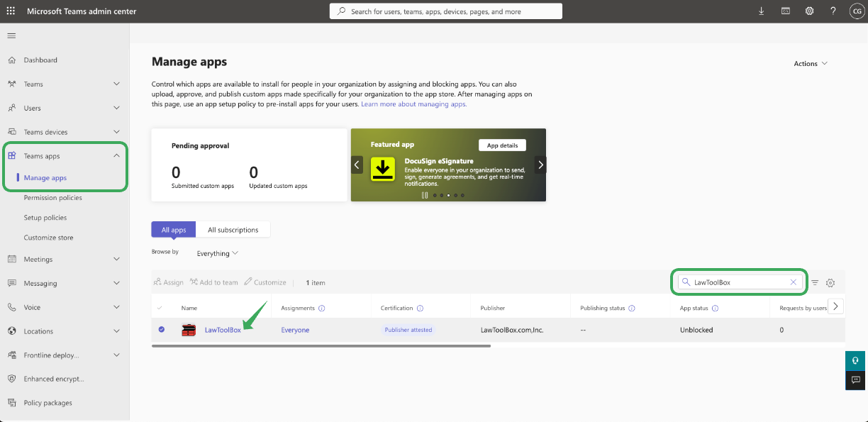
Task: Clear the LawToolBox search text
Action: tap(794, 282)
